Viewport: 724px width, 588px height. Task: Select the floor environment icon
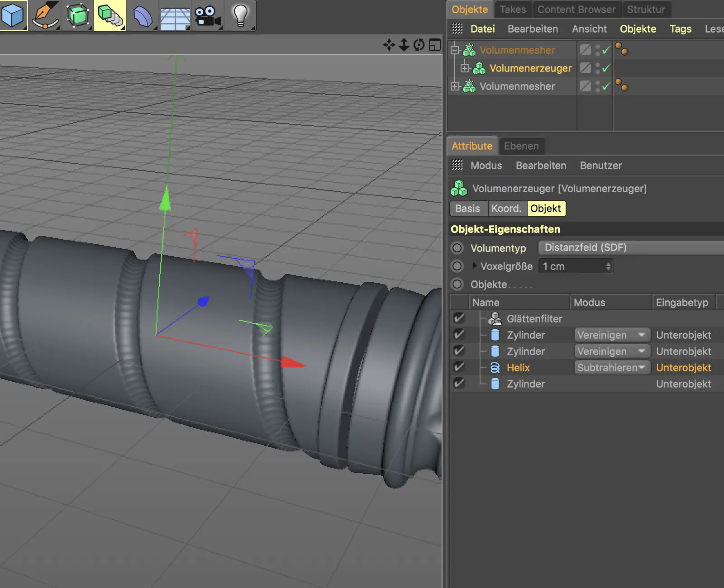pyautogui.click(x=175, y=17)
